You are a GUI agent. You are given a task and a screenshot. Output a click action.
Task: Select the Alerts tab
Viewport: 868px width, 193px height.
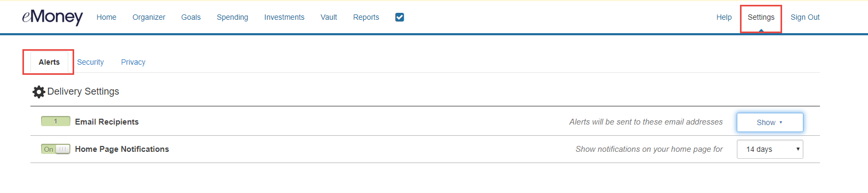coord(49,62)
